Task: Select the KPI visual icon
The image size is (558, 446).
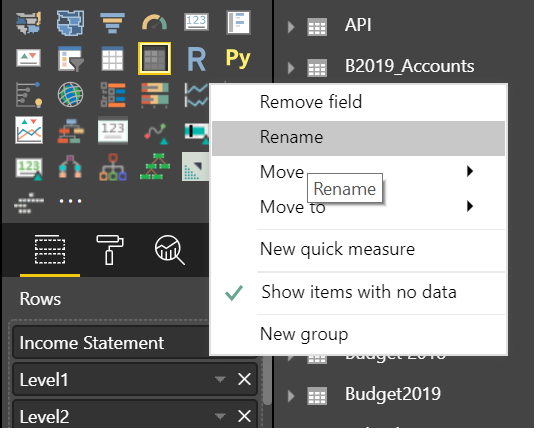Action: coord(28,58)
